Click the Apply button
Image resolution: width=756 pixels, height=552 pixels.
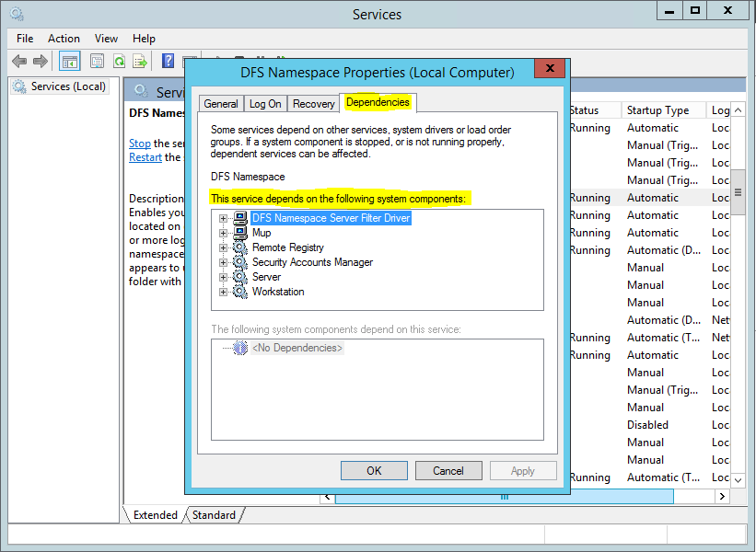523,471
